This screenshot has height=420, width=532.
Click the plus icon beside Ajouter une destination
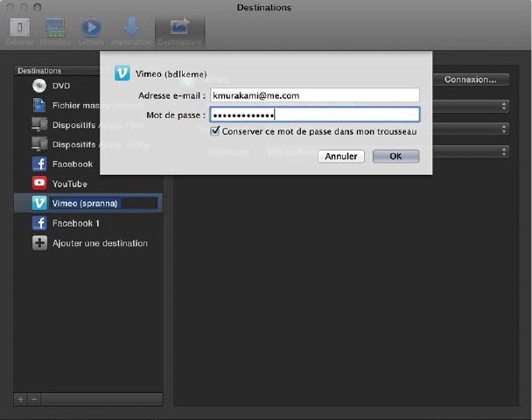(x=39, y=243)
